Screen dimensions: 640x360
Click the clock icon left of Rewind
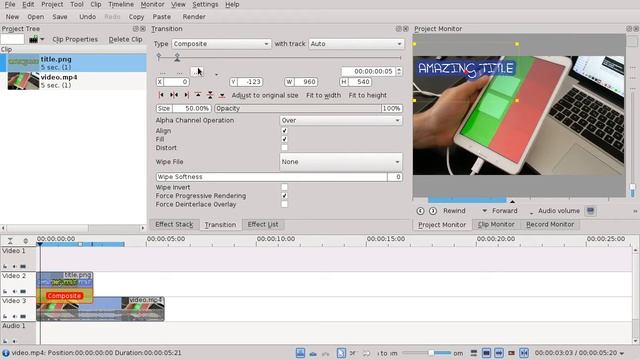420,211
